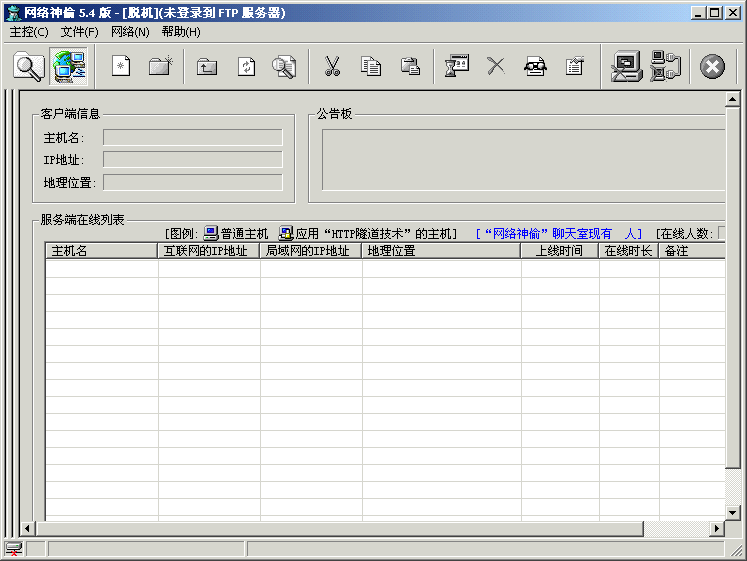This screenshot has width=747, height=561.
Task: Click the refresh document toolbar icon
Action: 246,67
